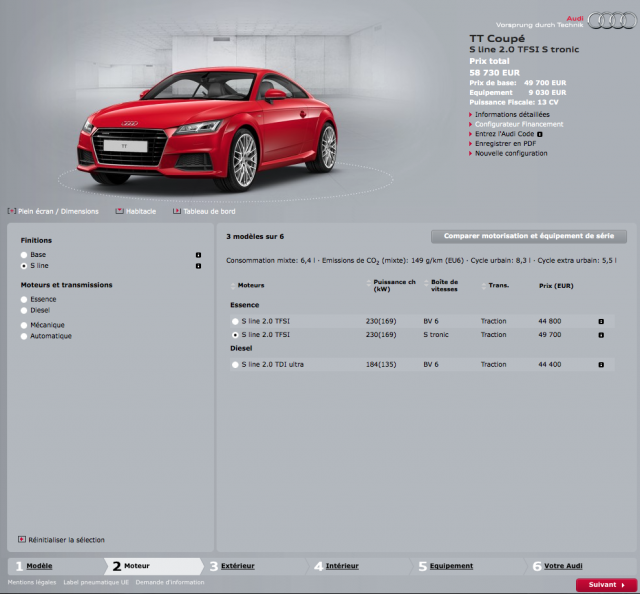Show info for 49 700 S tronic row
The height and width of the screenshot is (594, 640).
(x=601, y=335)
